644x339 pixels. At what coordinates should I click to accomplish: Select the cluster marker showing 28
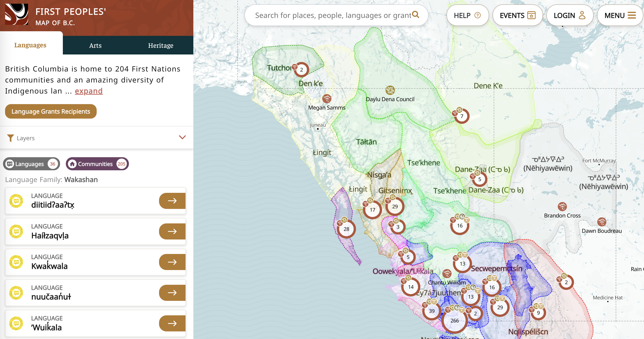[346, 229]
